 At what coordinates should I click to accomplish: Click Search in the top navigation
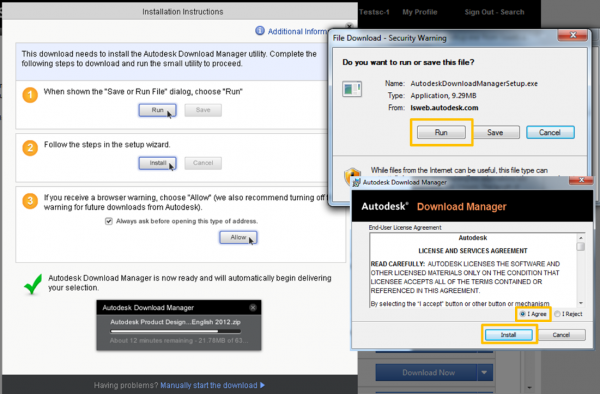pos(512,12)
